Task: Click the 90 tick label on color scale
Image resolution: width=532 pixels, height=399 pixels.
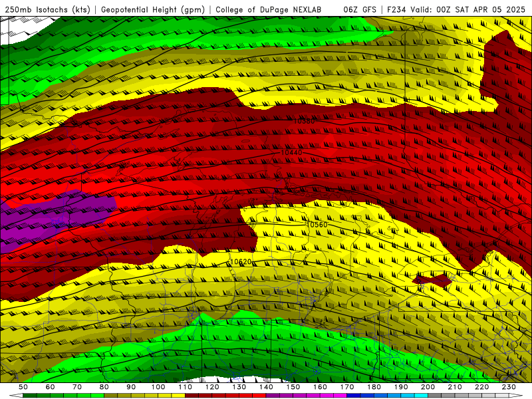Action: tap(131, 387)
